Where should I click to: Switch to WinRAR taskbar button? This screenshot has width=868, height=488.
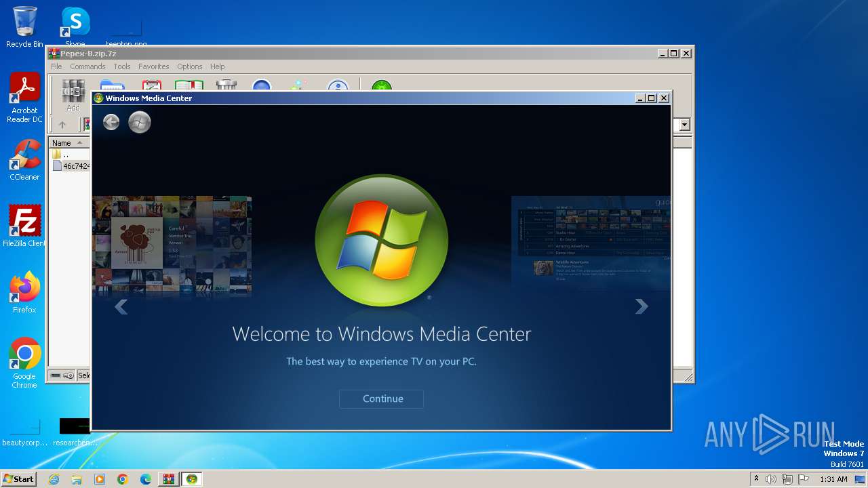coord(168,479)
